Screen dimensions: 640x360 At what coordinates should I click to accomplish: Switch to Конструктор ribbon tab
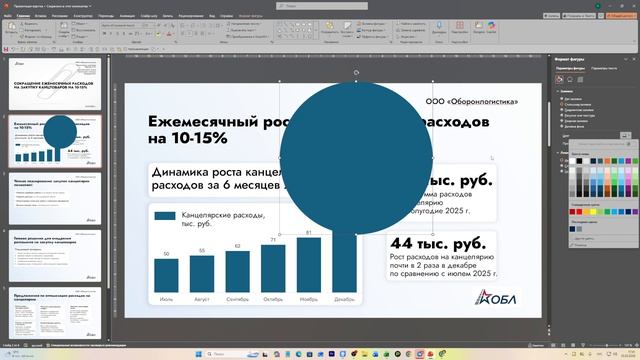coord(83,16)
